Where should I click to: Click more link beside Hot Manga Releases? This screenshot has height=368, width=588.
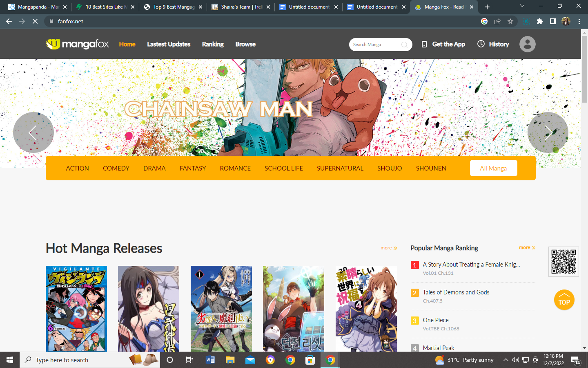389,248
